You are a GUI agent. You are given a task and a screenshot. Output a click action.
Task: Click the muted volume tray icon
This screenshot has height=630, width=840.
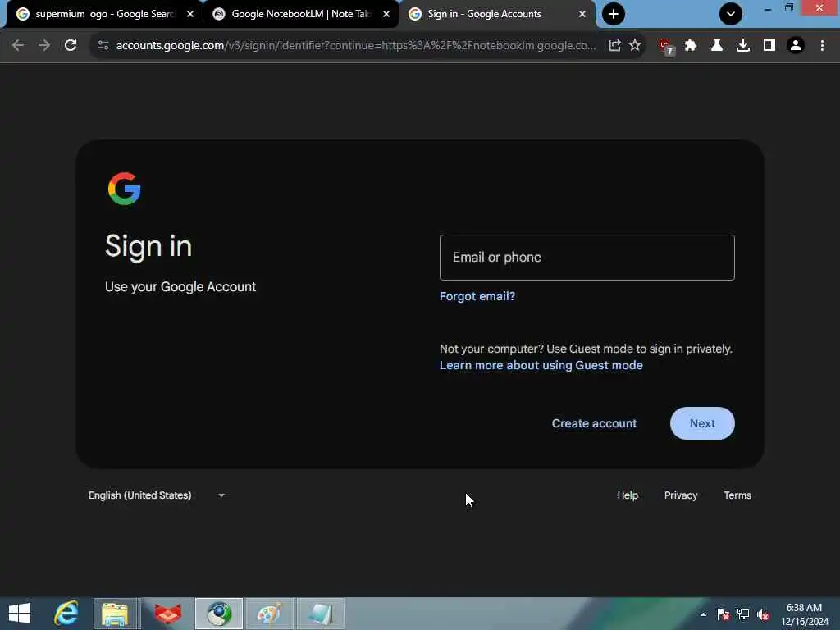point(763,614)
